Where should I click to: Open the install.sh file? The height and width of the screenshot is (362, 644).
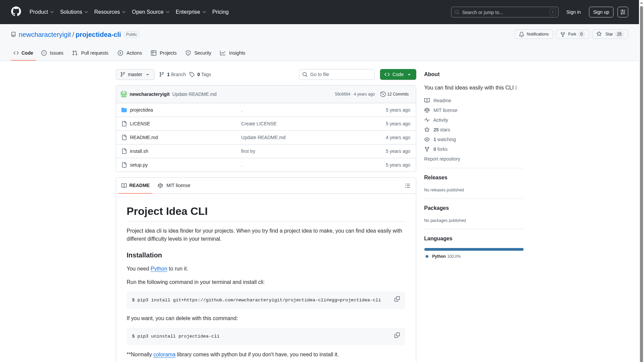[x=139, y=151]
